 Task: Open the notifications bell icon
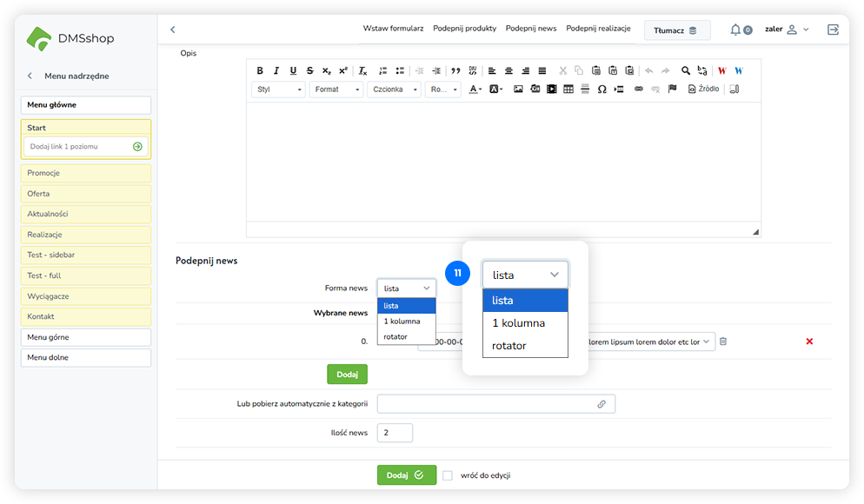pyautogui.click(x=735, y=30)
